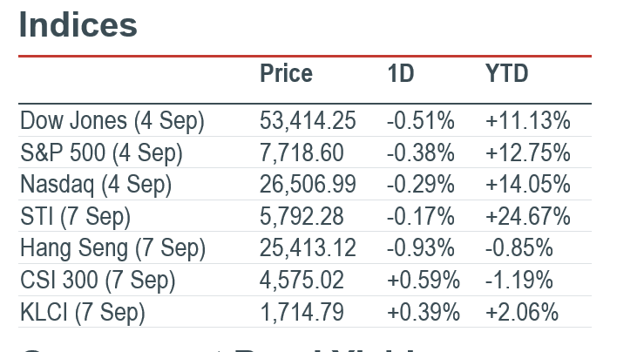Click Hang Seng 1D change -0.93%
Image resolution: width=644 pixels, height=352 pixels.
(x=421, y=248)
